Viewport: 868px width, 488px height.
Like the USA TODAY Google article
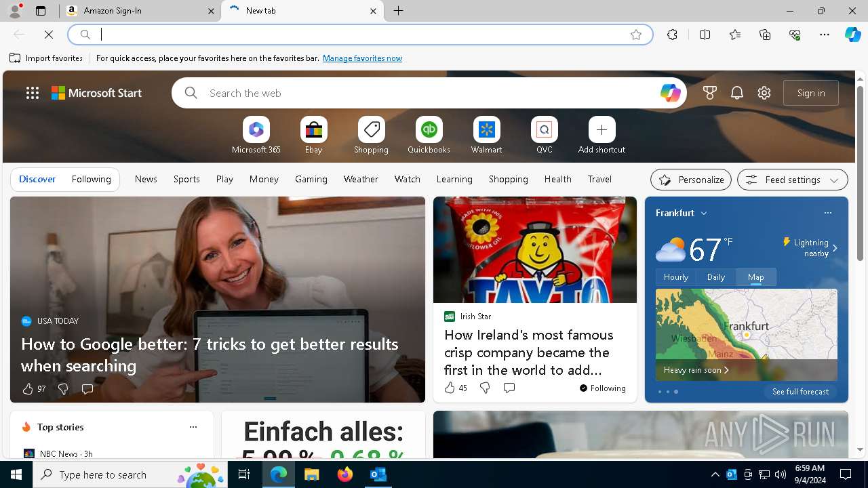point(33,389)
